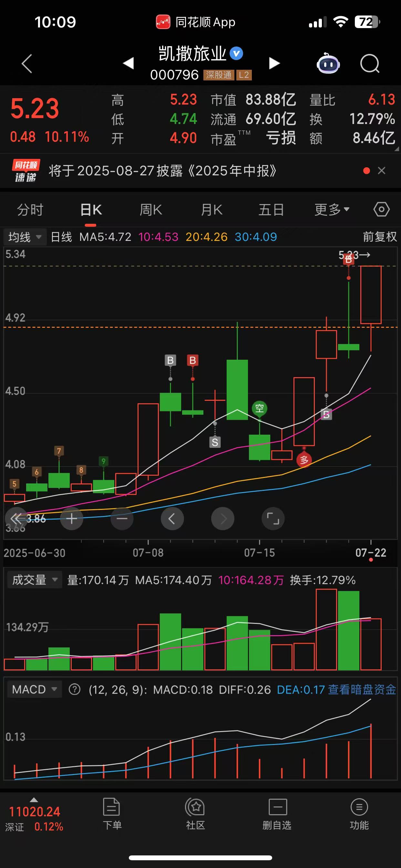The width and height of the screenshot is (401, 868).
Task: Tap the MA5:4.72 label
Action: 105,237
